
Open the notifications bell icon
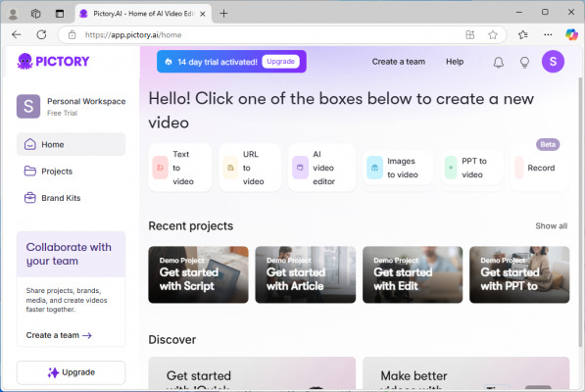point(499,62)
